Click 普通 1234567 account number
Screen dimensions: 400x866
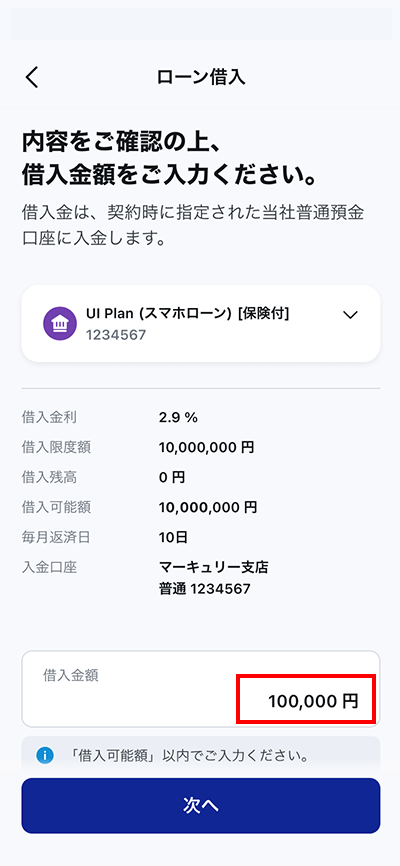(x=204, y=589)
